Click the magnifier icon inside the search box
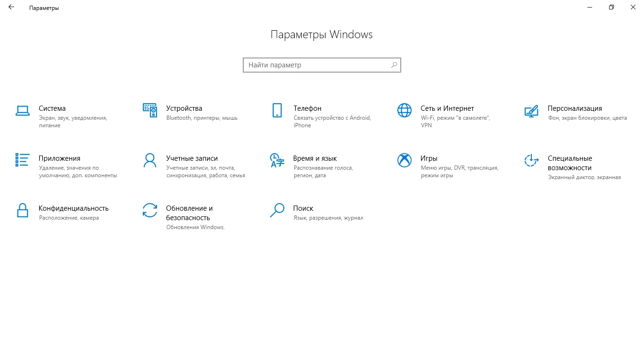The image size is (644, 362). coord(394,65)
